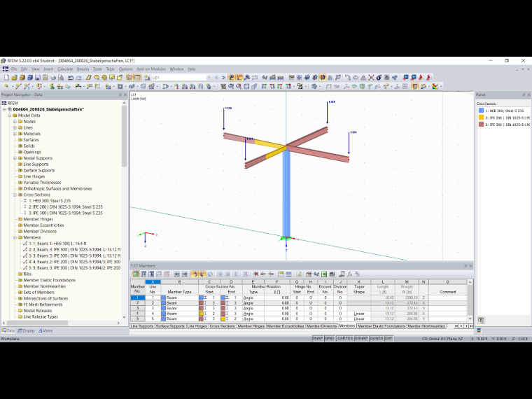The height and width of the screenshot is (399, 532).
Task: Toggle GLINES in status bar
Action: pyautogui.click(x=377, y=339)
